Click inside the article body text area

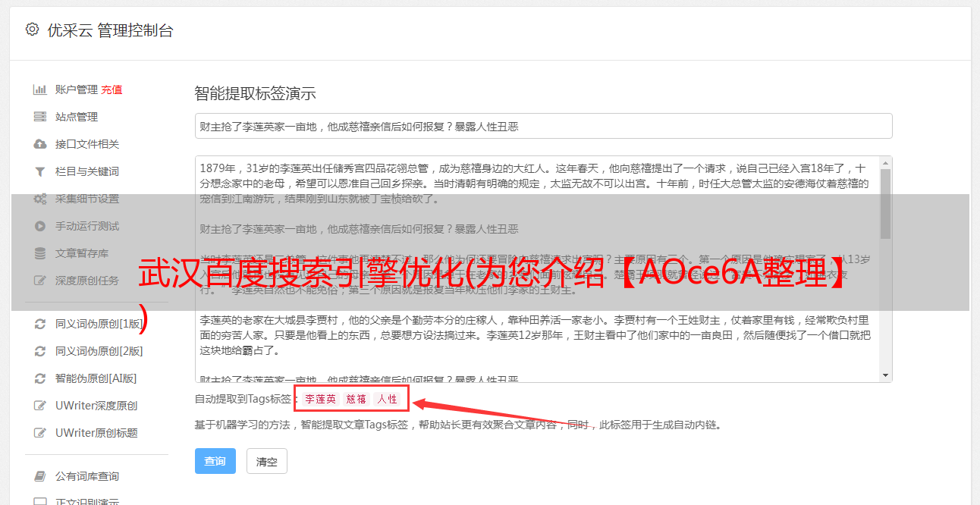pos(537,269)
